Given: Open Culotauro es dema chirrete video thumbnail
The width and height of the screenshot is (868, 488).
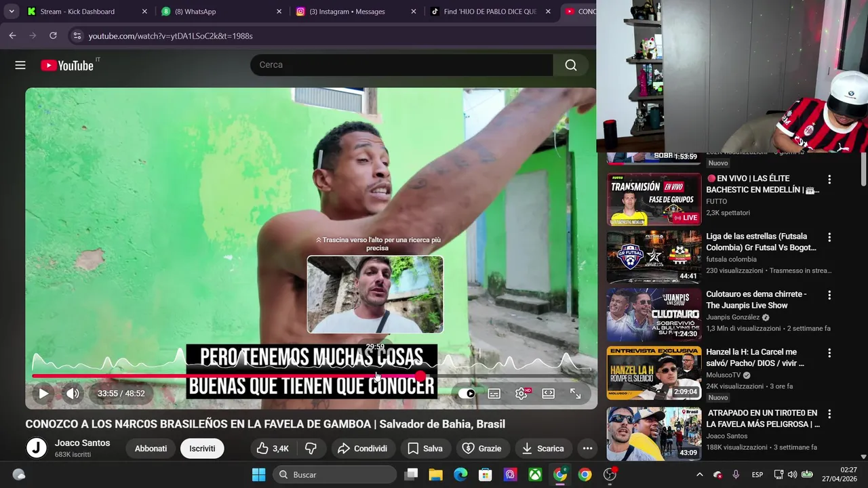Looking at the screenshot, I should [x=654, y=314].
